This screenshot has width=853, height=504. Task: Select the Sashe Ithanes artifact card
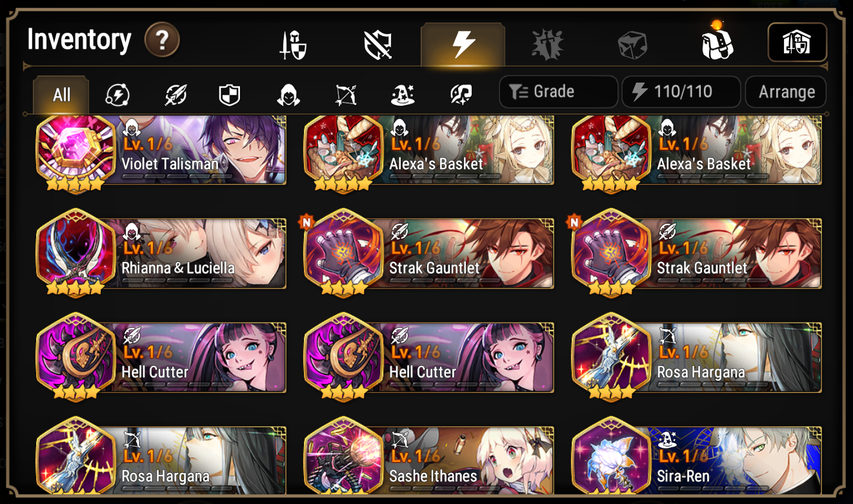click(429, 459)
